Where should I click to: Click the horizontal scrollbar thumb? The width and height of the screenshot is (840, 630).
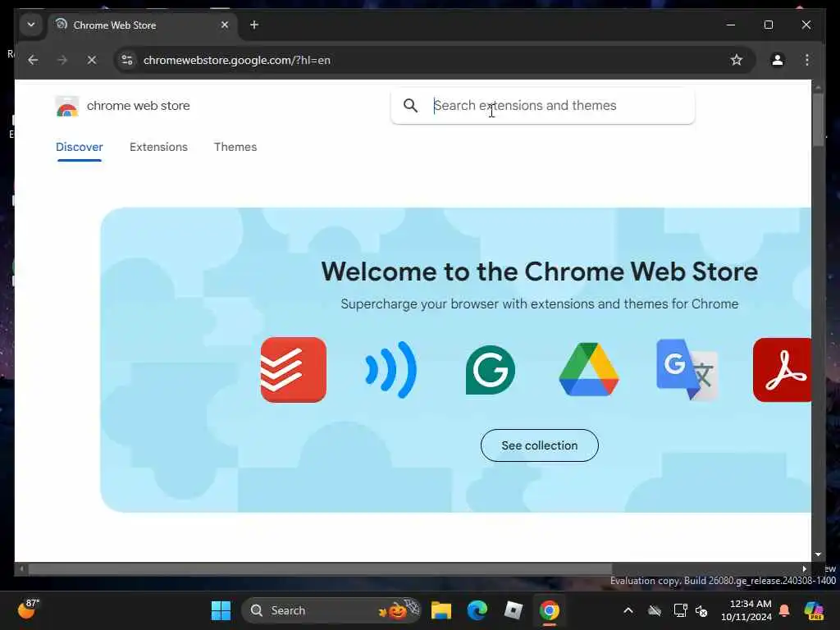point(320,569)
